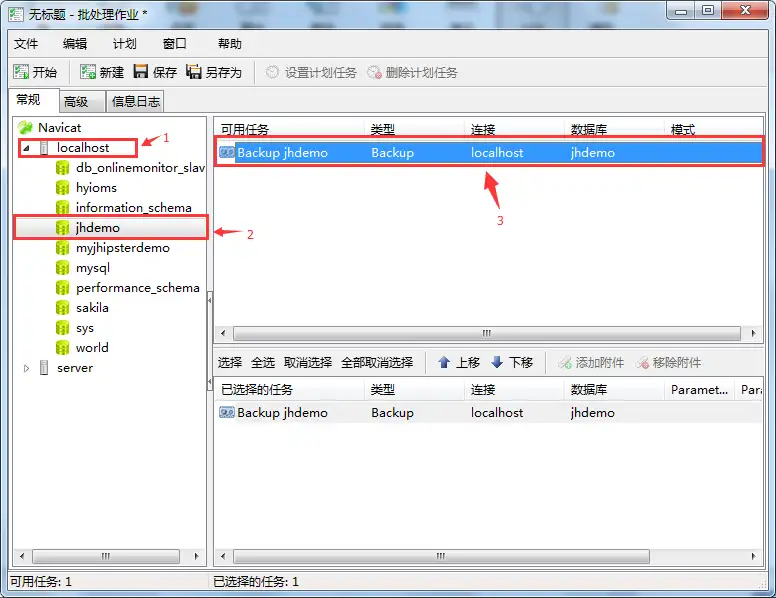Collapse the localhost connection node
Image resolution: width=776 pixels, height=598 pixels.
(x=27, y=148)
